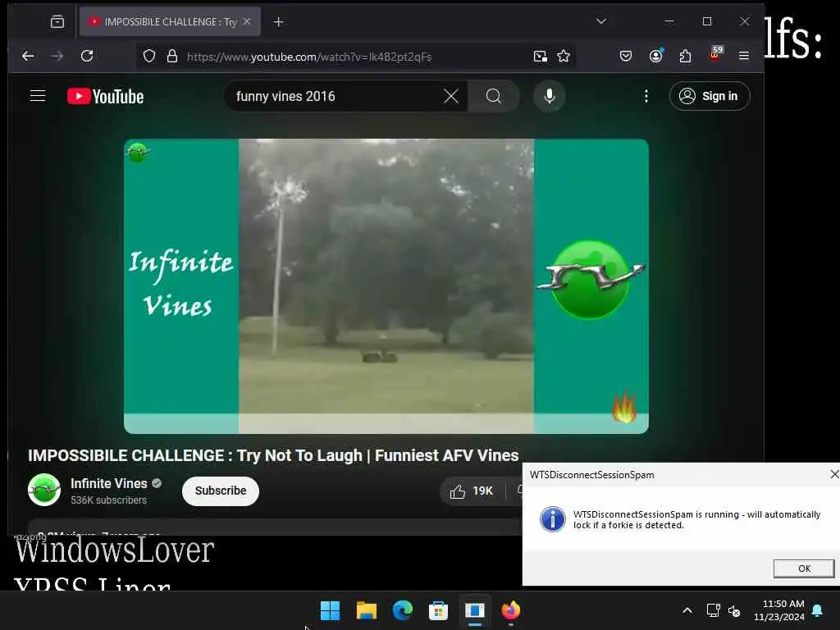Expand hidden system tray icons

point(687,610)
